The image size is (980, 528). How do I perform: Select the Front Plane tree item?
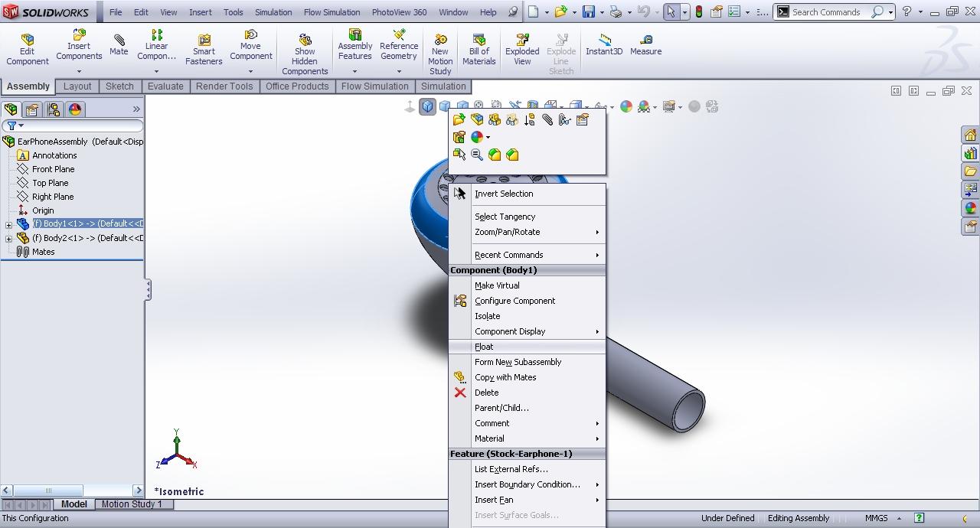coord(53,169)
